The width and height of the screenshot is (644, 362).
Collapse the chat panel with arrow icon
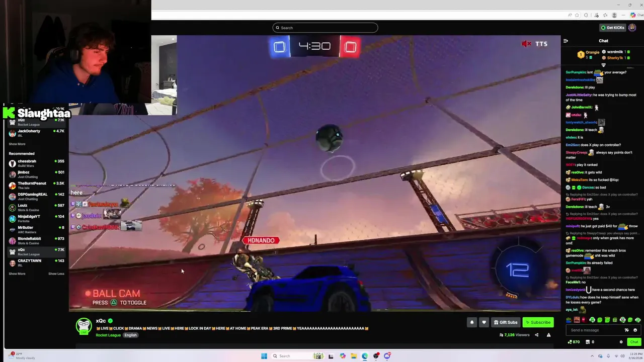coord(566,41)
